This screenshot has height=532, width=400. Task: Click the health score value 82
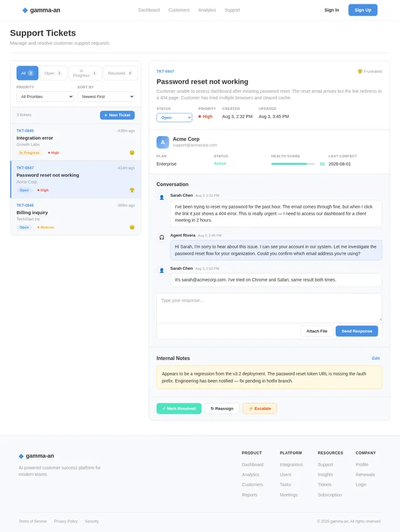coord(322,164)
